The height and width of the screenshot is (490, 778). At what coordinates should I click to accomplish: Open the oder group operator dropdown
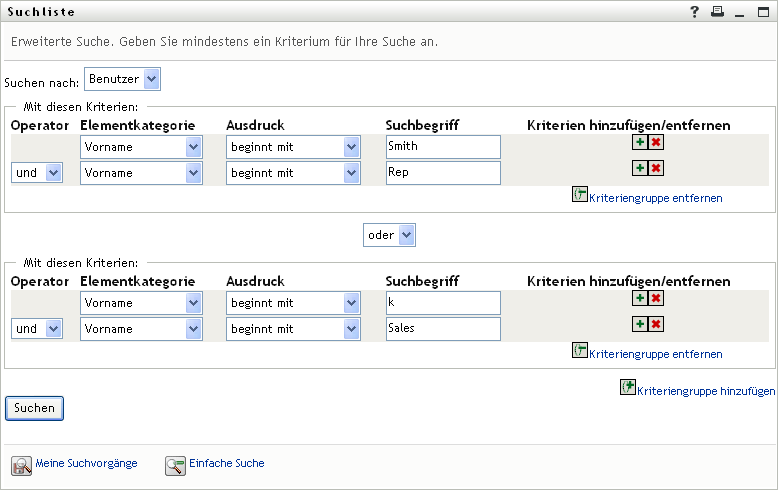(389, 235)
